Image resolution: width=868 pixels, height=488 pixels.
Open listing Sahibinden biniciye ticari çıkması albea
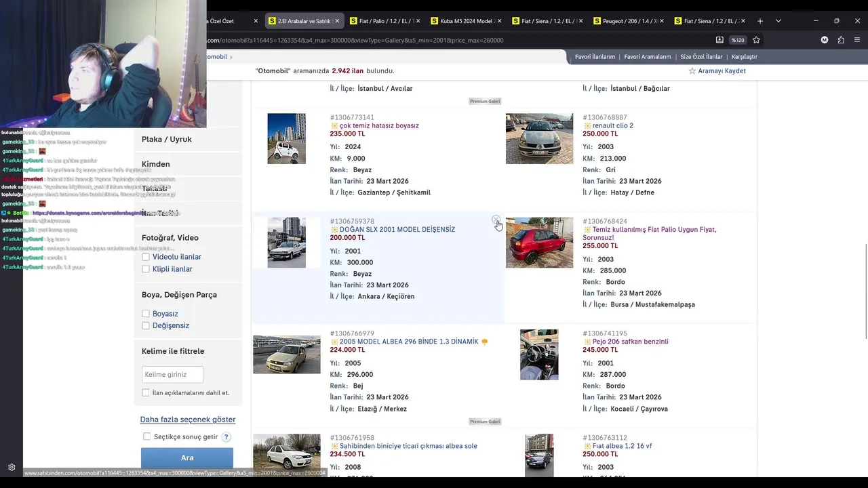pyautogui.click(x=408, y=446)
